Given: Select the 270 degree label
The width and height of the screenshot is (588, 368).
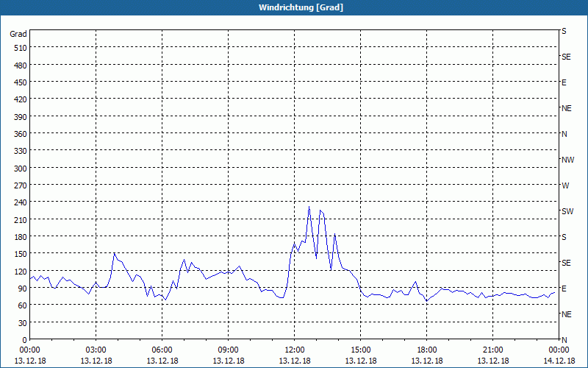Looking at the screenshot, I should (21, 185).
